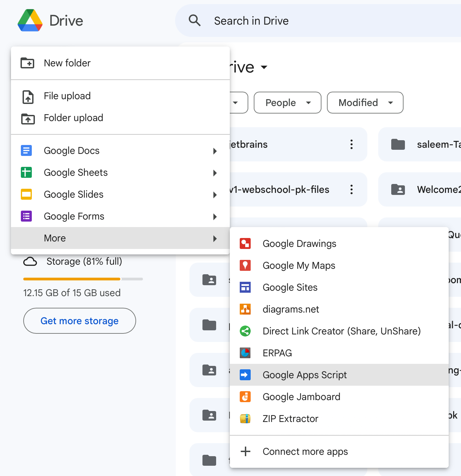Viewport: 461px width, 476px height.
Task: Click the Get more storage button
Action: (x=80, y=321)
